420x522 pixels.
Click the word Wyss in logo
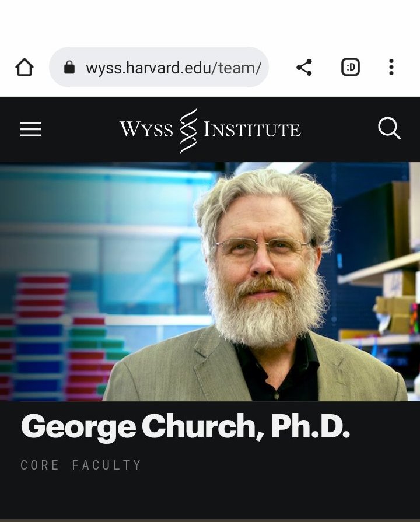pos(146,129)
